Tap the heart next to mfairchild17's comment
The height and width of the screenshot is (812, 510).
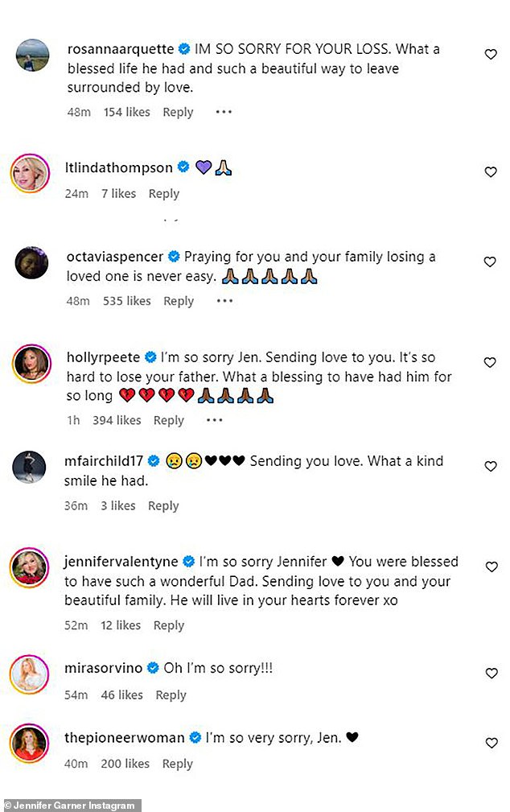click(491, 467)
